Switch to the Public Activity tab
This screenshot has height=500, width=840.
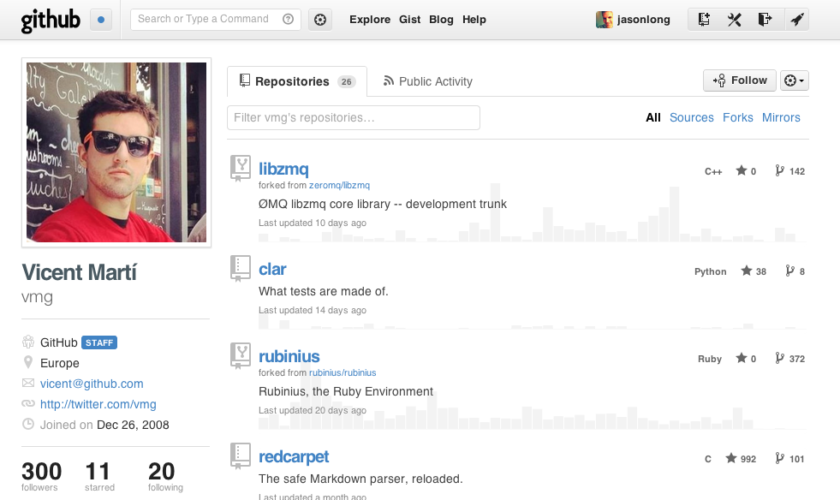[x=427, y=82]
